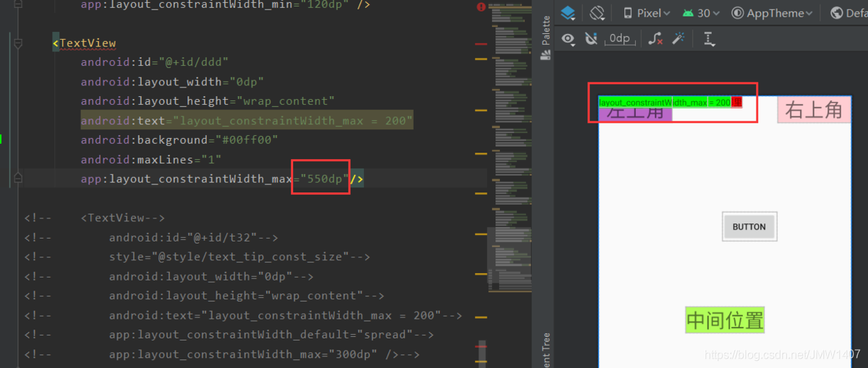868x368 pixels.
Task: Collapse the TextView tag fold marker
Action: pyautogui.click(x=18, y=43)
